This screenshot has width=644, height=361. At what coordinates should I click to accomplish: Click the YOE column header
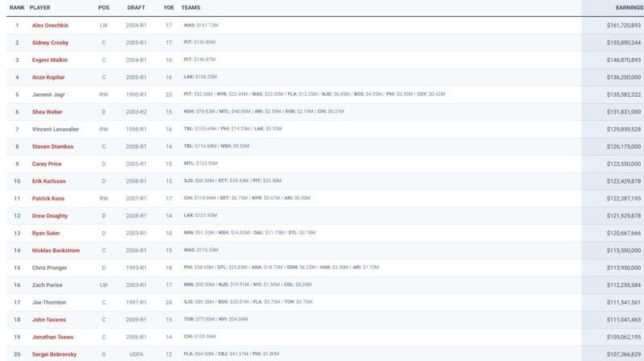coord(167,7)
